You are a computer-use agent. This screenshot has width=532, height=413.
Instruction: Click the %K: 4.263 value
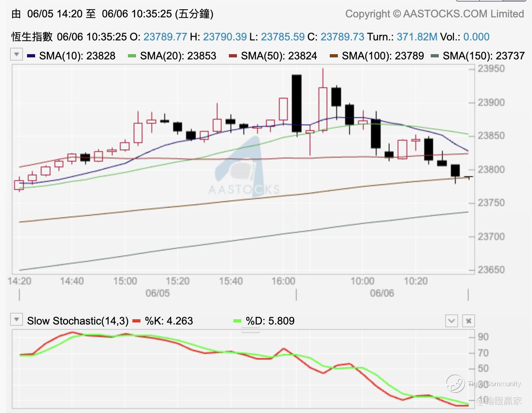pyautogui.click(x=169, y=321)
